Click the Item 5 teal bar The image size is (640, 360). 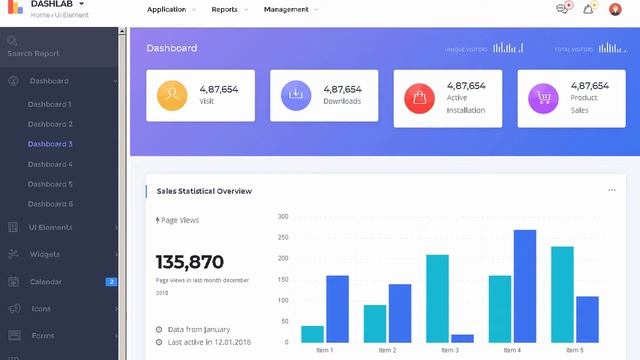(562, 294)
